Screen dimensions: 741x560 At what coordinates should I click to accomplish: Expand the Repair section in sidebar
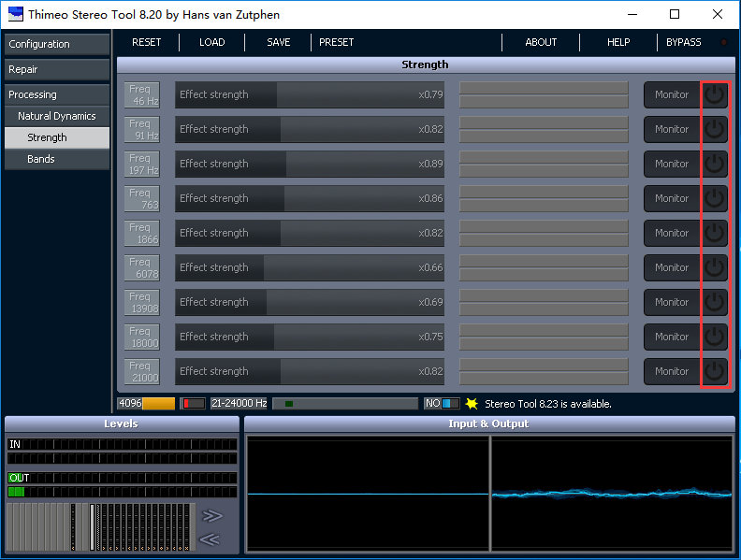coord(56,69)
